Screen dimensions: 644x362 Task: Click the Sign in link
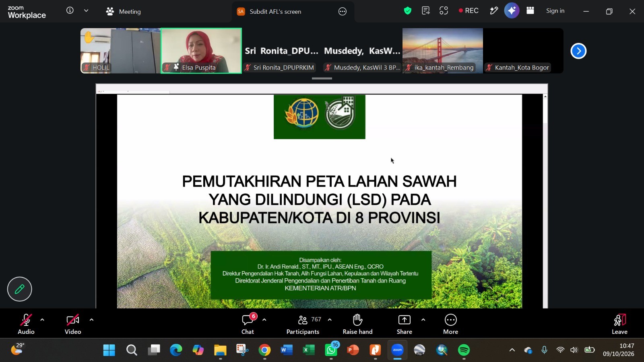[555, 11]
